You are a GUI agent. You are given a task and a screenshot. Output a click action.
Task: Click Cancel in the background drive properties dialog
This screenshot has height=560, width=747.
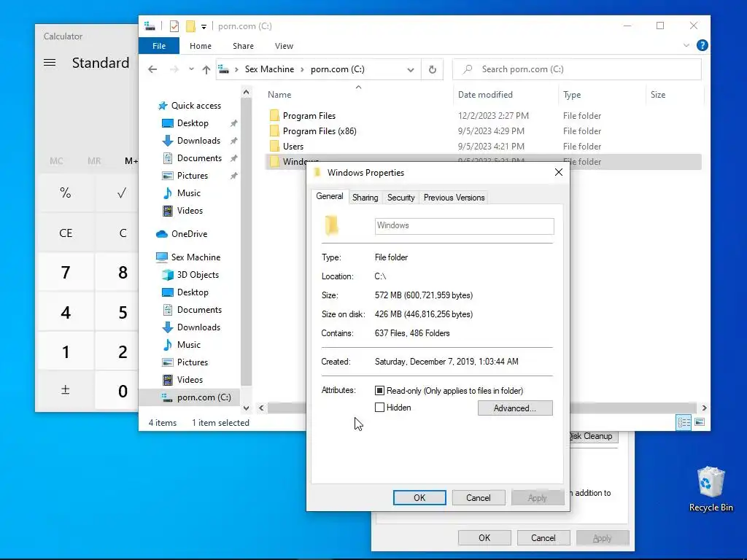[x=543, y=538]
